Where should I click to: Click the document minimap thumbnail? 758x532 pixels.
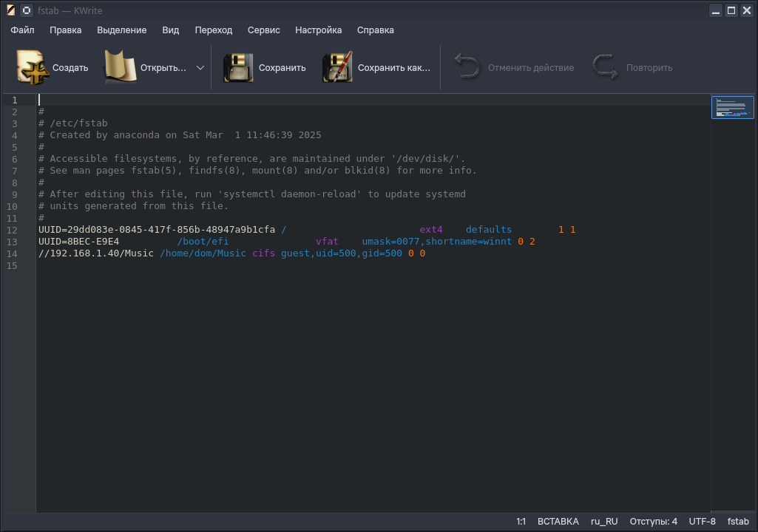(x=732, y=107)
